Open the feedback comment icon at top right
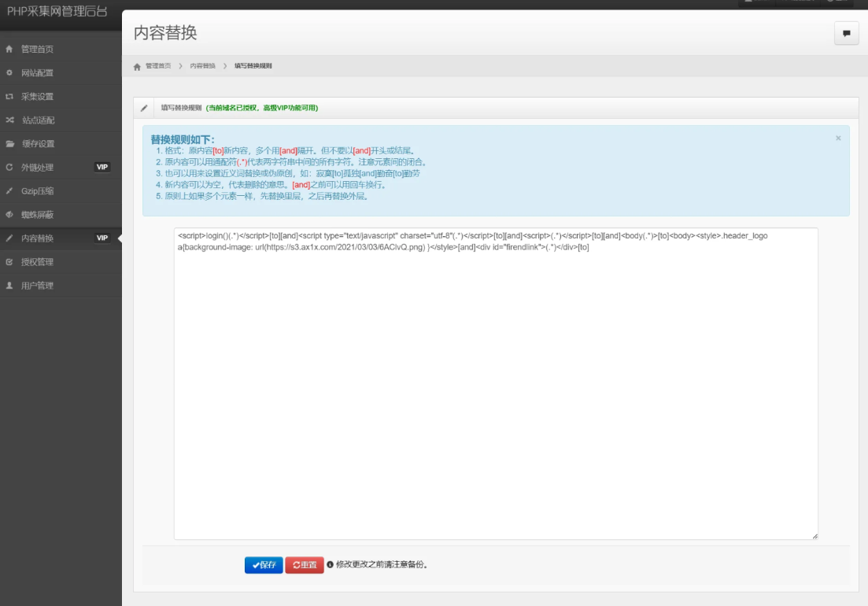 tap(847, 32)
